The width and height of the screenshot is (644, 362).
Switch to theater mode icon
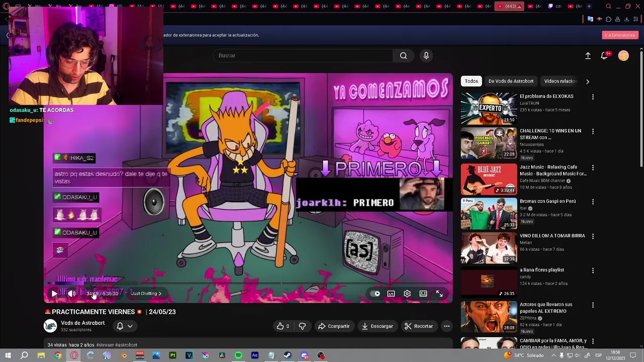pos(423,294)
